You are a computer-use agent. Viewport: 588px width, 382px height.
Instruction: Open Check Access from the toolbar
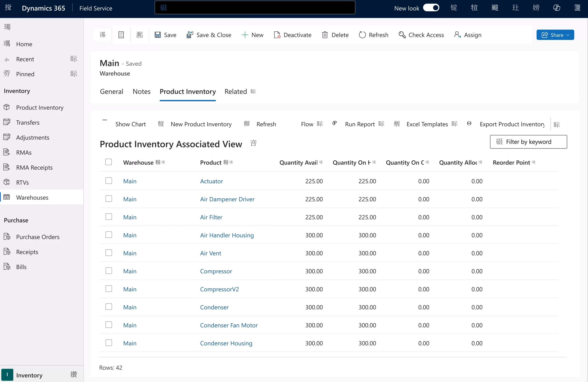(421, 35)
